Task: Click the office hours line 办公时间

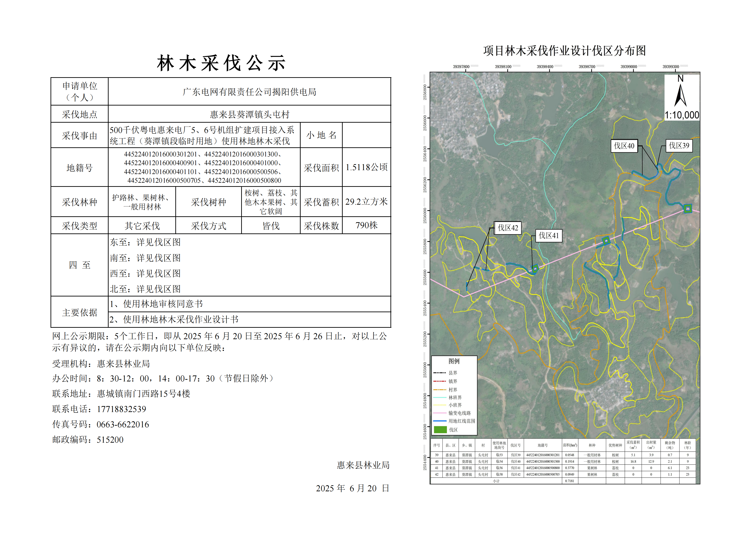Action: click(164, 378)
